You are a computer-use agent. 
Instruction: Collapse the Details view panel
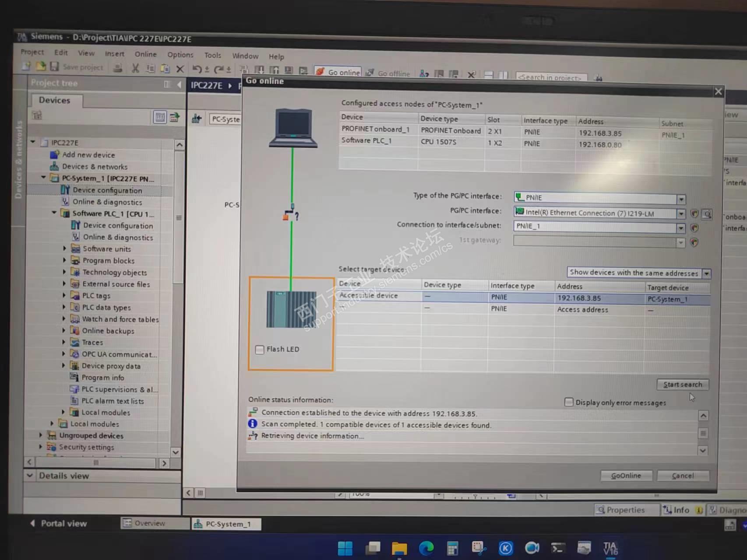point(30,475)
